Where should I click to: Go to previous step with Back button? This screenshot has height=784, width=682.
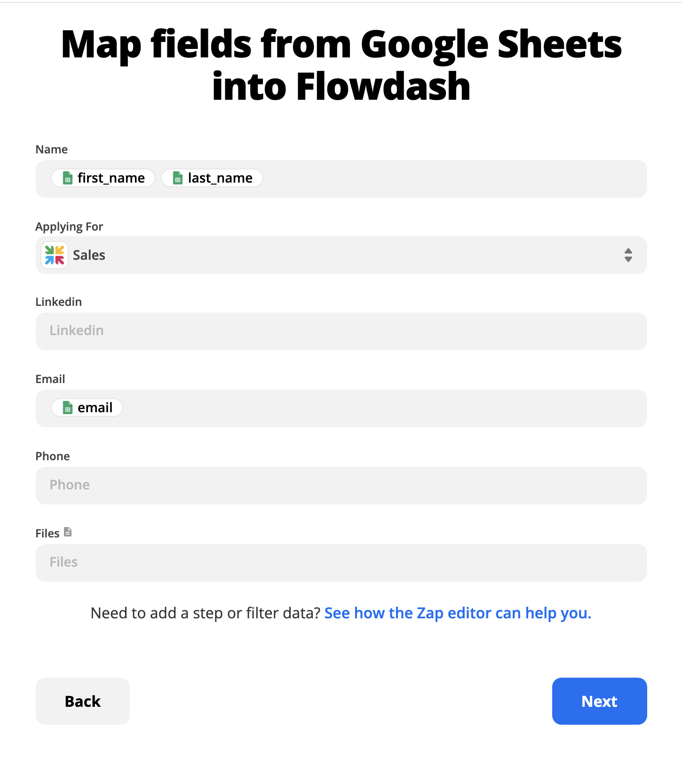(x=83, y=701)
